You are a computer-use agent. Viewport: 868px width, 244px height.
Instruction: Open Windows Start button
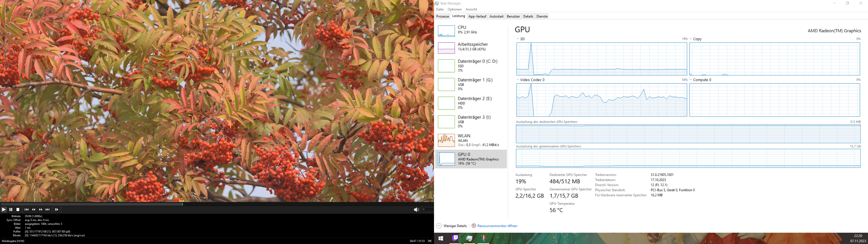440,239
